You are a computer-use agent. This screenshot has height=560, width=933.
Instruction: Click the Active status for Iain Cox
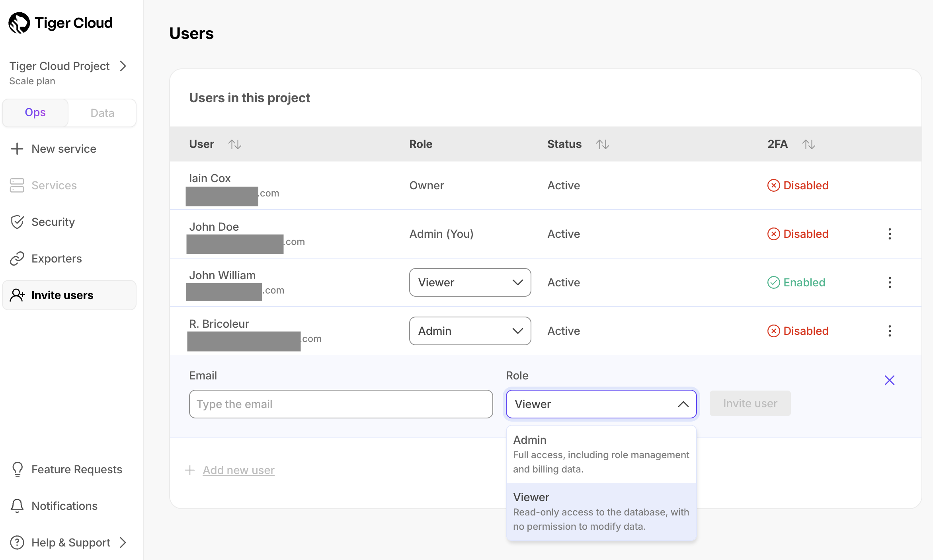point(564,185)
